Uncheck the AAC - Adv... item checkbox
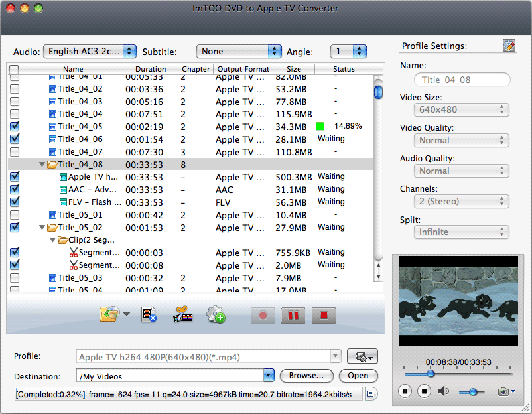The width and height of the screenshot is (532, 414). click(15, 189)
